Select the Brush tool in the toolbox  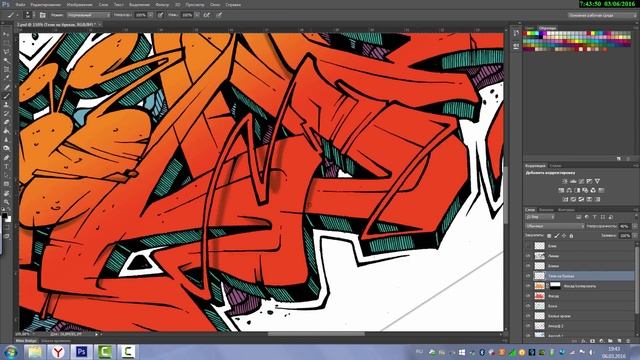pyautogui.click(x=6, y=96)
